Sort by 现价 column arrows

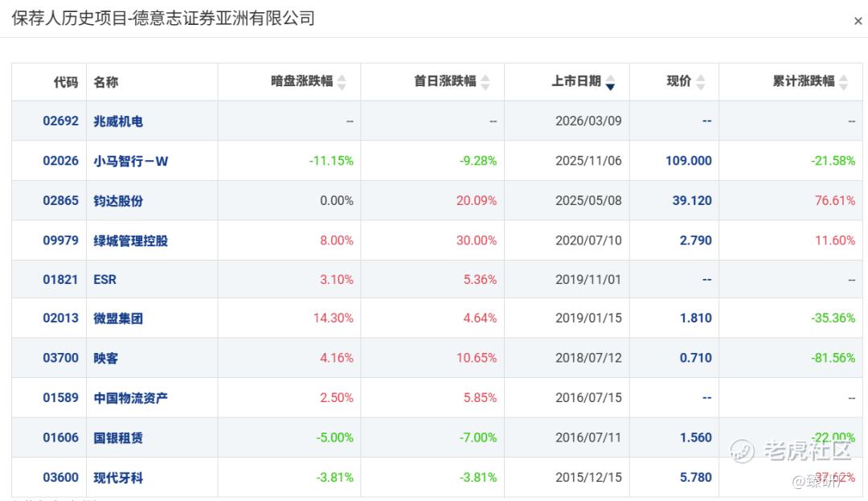click(700, 82)
